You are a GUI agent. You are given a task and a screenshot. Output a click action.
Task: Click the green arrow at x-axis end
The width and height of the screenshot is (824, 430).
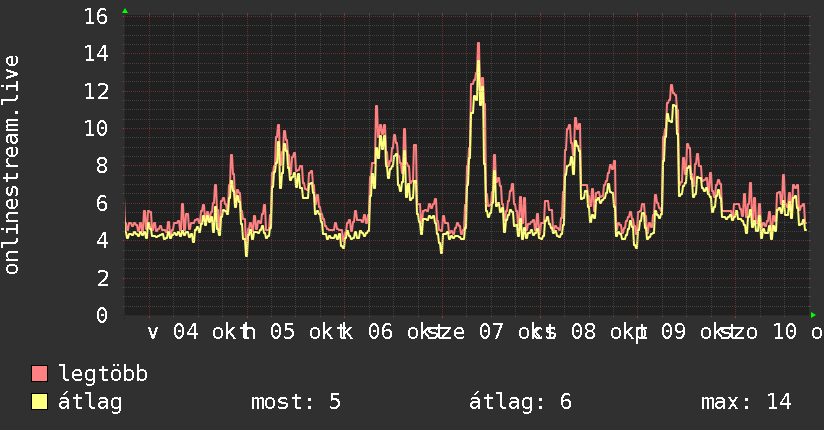click(813, 315)
